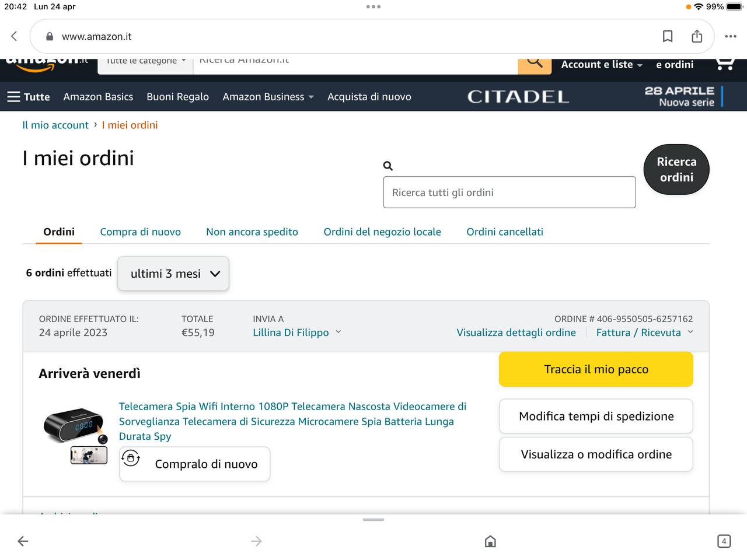Switch to the 'Non ancora spedito' tab
This screenshot has height=560, width=747.
coord(252,232)
